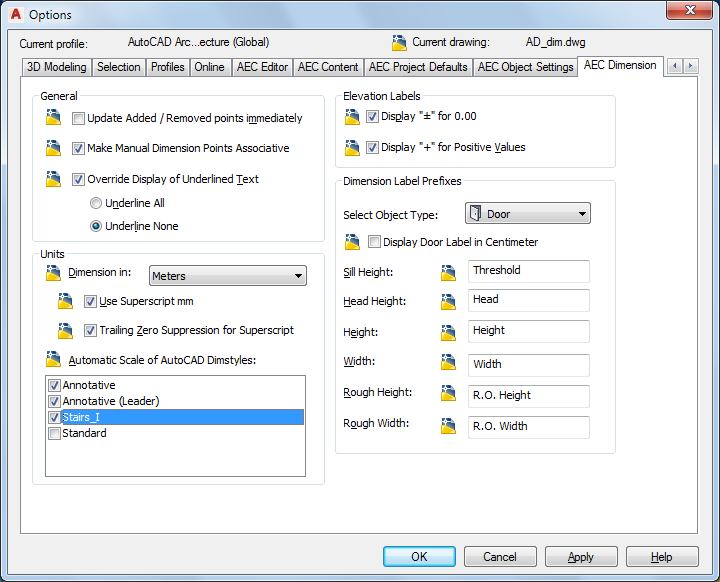
Task: Click the Head Height input field
Action: click(529, 300)
